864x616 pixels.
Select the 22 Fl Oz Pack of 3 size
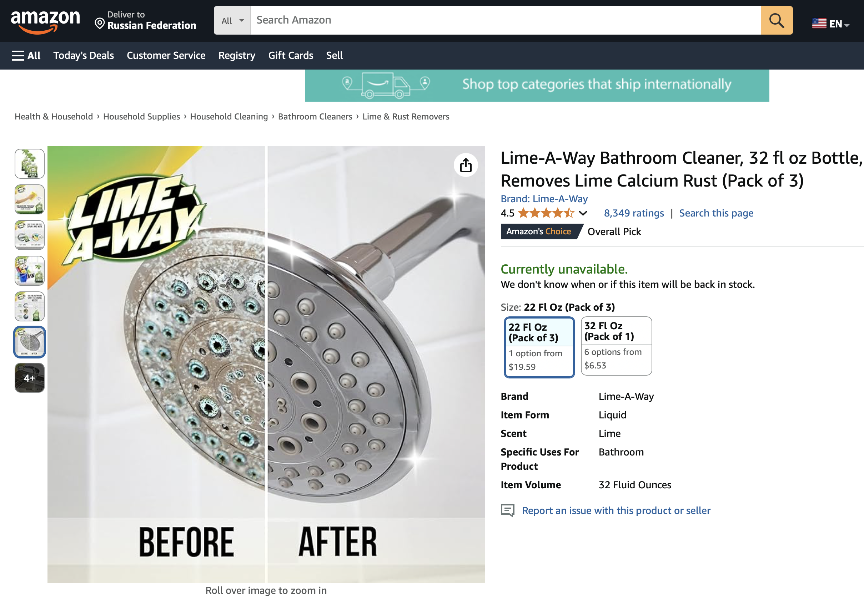[539, 347]
